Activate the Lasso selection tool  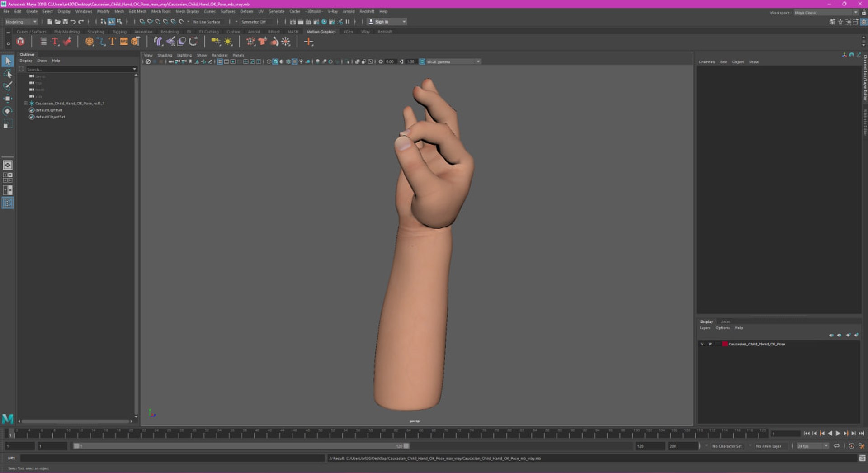coord(8,73)
